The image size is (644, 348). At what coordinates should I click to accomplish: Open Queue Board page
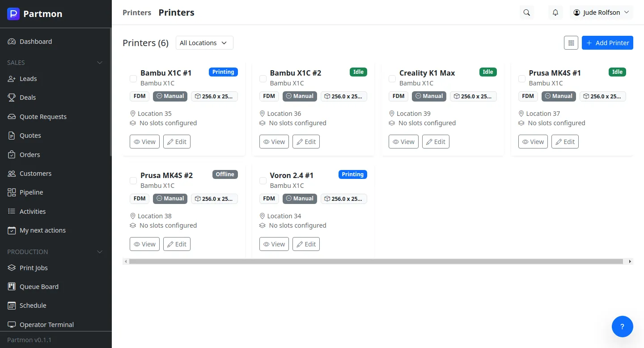pos(55,287)
